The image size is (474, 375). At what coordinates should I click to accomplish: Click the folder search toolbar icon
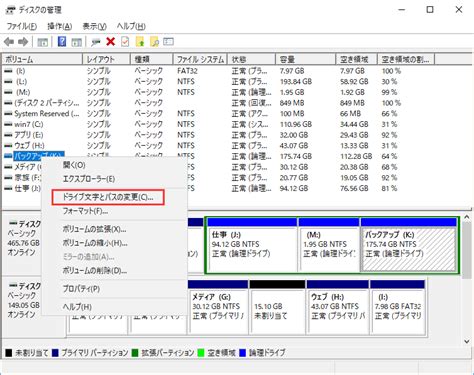coord(154,42)
